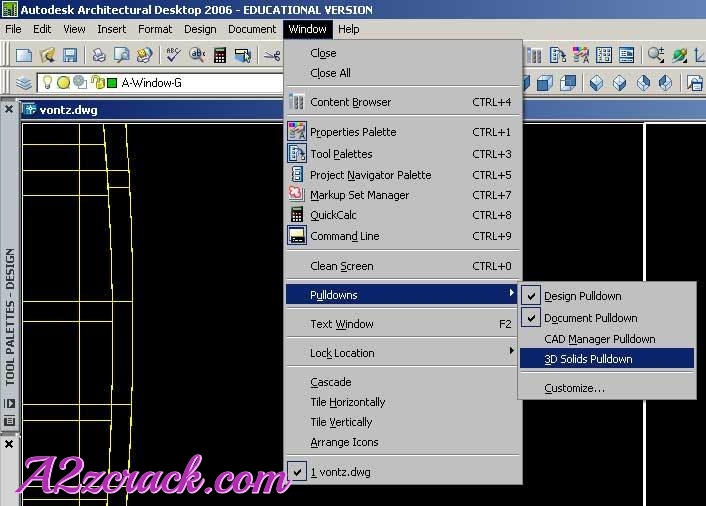Toggle the layer on/off lightbulb

pyautogui.click(x=47, y=82)
